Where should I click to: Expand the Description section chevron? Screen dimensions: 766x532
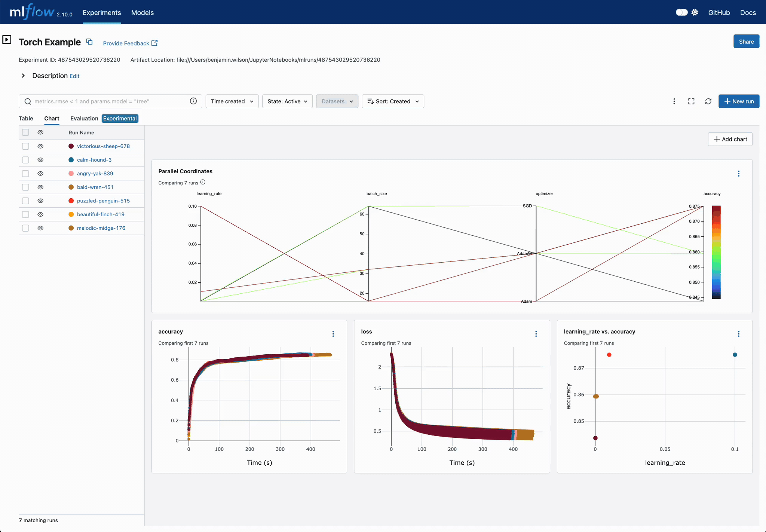click(x=23, y=76)
